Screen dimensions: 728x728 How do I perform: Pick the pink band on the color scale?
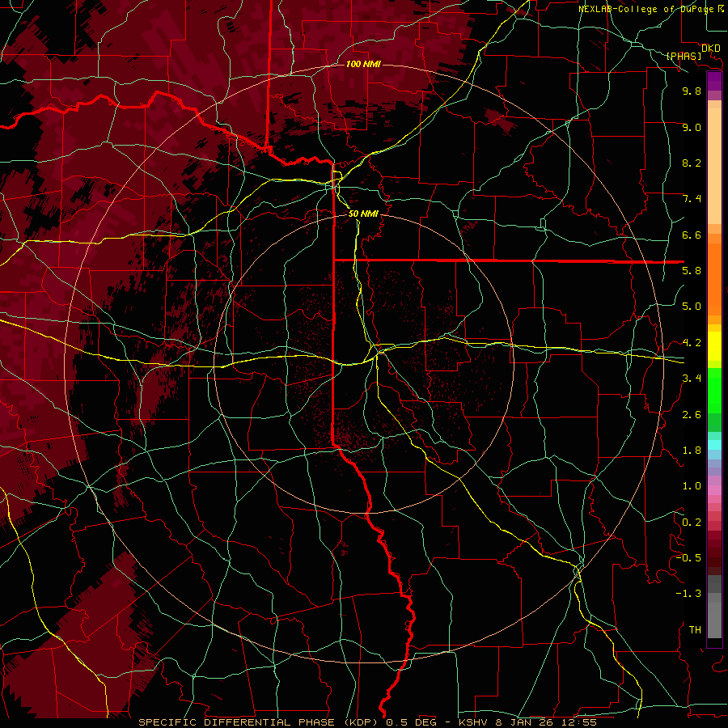714,490
